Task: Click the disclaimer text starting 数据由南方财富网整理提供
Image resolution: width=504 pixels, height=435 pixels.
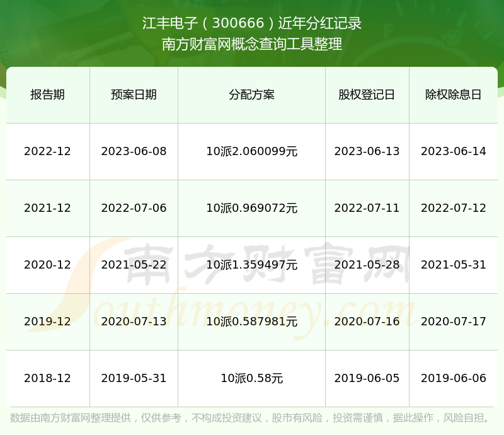Action: coord(250,418)
